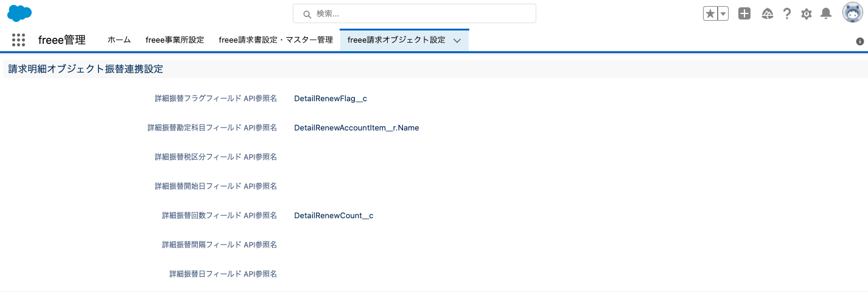The width and height of the screenshot is (868, 292).
Task: Click the 詳細振替間隔フィールド API参照名 label
Action: point(220,244)
